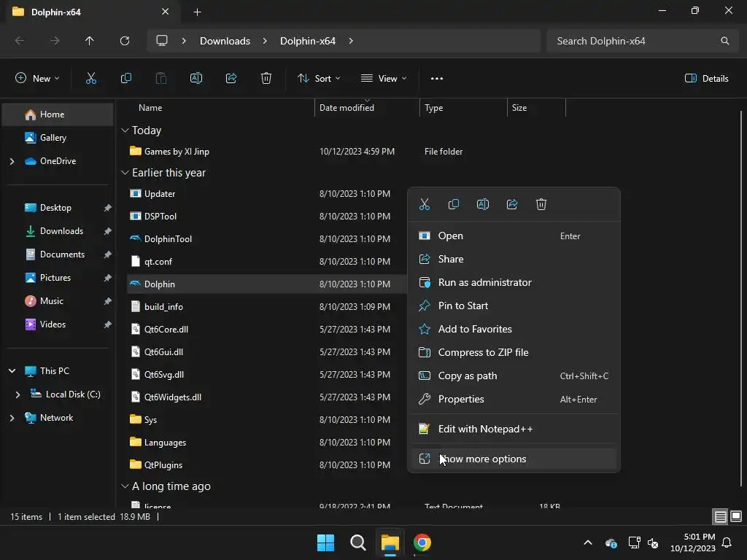Collapse the Today group

125,130
